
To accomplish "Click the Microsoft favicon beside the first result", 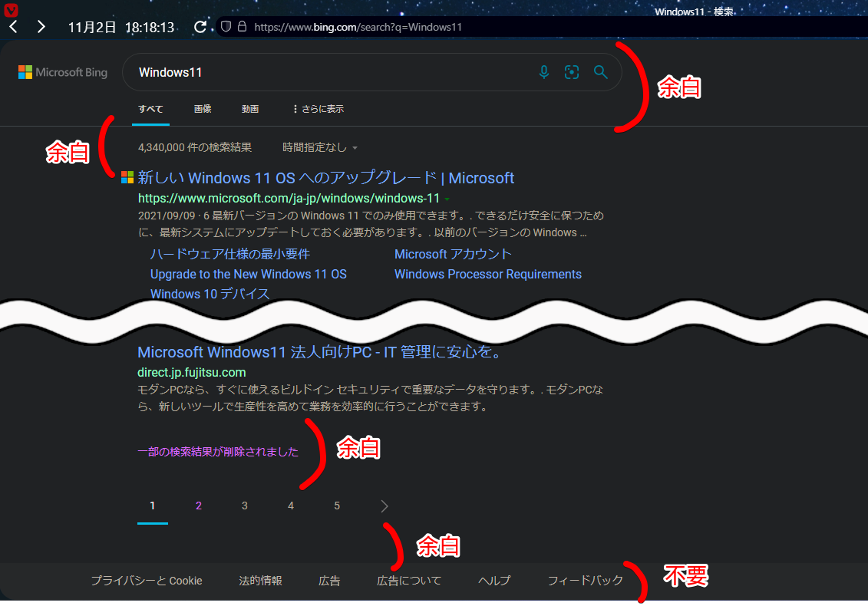I will pyautogui.click(x=127, y=177).
